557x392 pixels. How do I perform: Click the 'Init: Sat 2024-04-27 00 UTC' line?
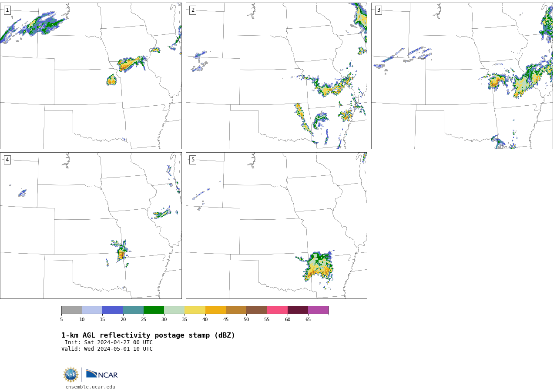109,342
